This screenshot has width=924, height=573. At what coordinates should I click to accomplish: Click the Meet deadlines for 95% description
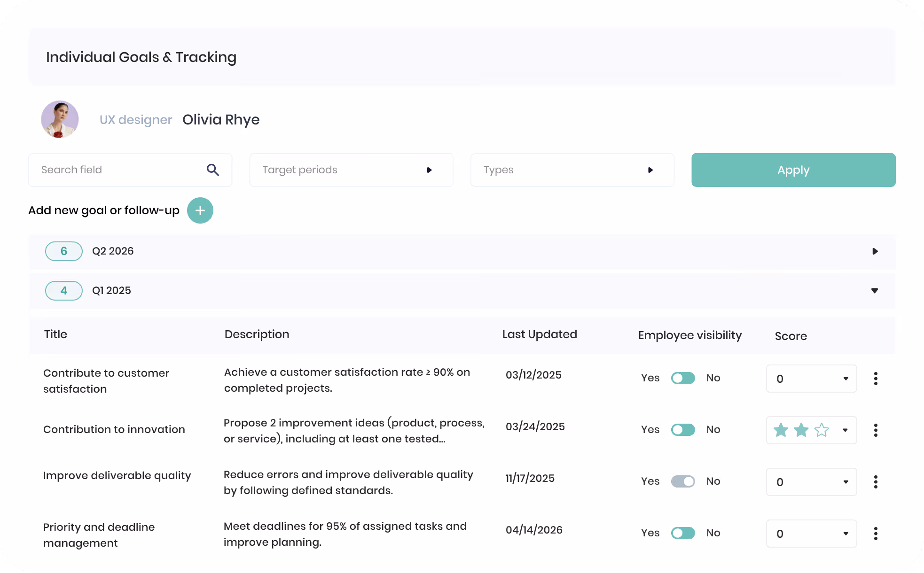click(x=345, y=534)
